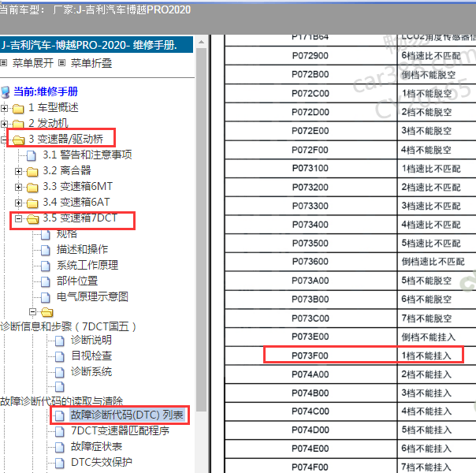Open the 1 车型概述 chapter
Image resolution: width=476 pixels, height=473 pixels.
tap(54, 107)
